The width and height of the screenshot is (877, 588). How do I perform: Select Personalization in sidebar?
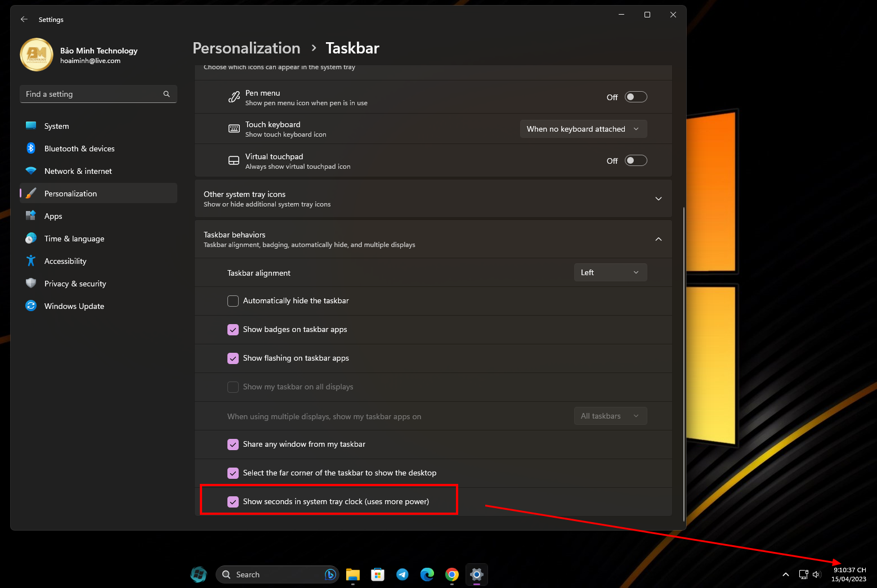pyautogui.click(x=99, y=194)
